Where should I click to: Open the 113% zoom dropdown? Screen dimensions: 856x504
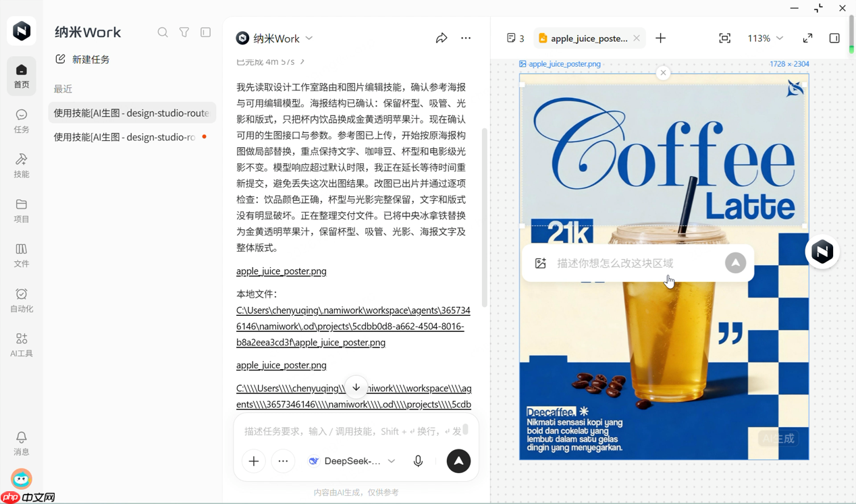pyautogui.click(x=766, y=38)
